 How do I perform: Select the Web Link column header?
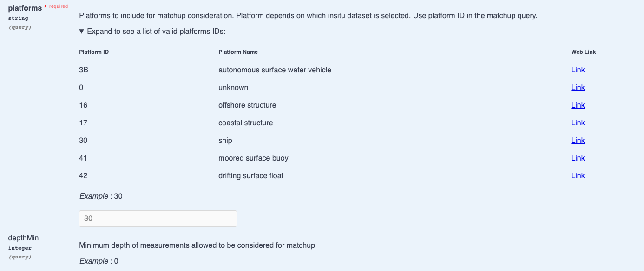click(584, 52)
